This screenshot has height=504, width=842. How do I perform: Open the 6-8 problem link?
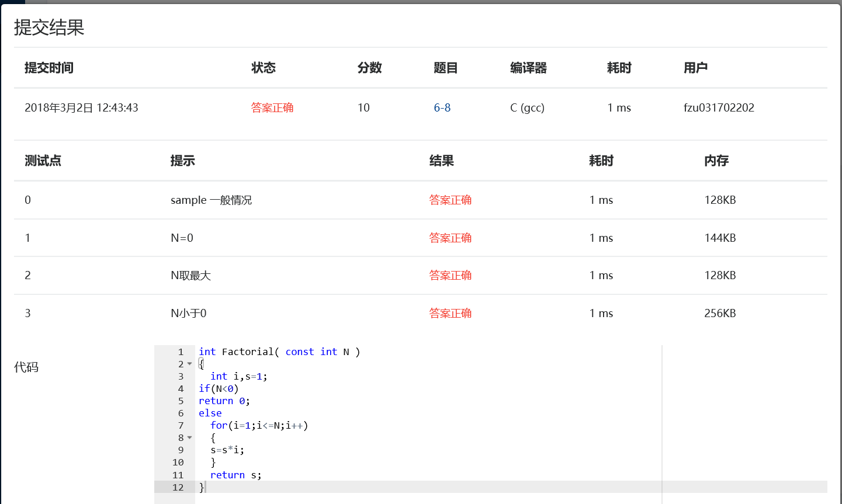click(442, 108)
